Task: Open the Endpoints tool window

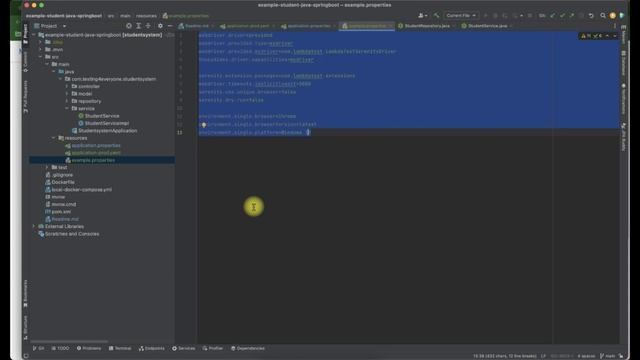Action: [x=152, y=349]
